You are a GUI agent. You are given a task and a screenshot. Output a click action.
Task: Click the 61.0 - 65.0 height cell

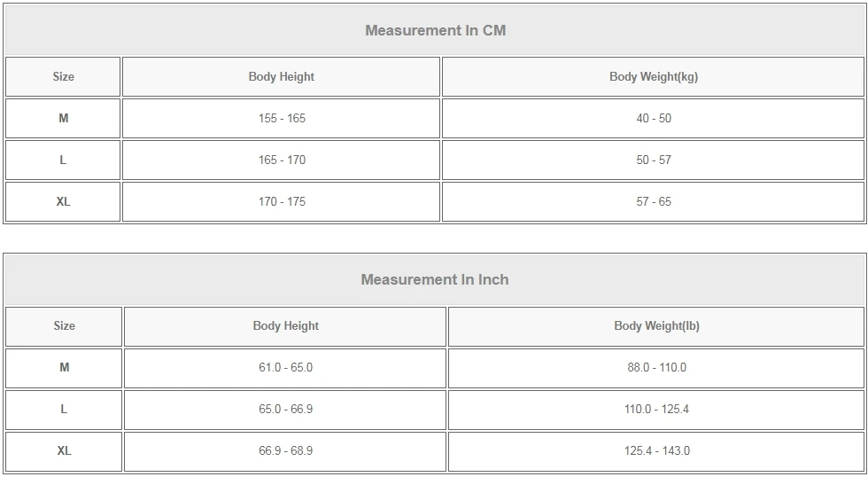[x=285, y=367]
